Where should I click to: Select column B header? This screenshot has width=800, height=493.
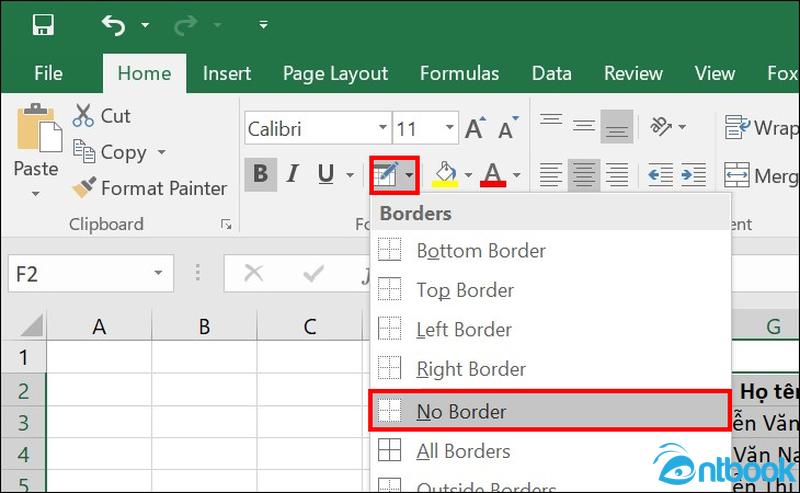(x=204, y=326)
